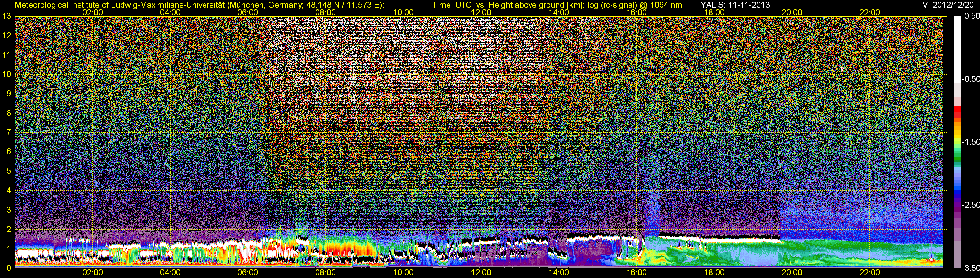Click the '04:00' label on the upper time axis
This screenshot has width=980, height=278.
170,12
